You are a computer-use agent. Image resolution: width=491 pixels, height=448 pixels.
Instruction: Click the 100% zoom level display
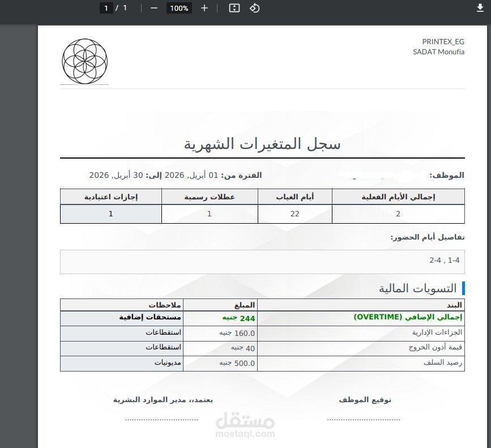[179, 8]
